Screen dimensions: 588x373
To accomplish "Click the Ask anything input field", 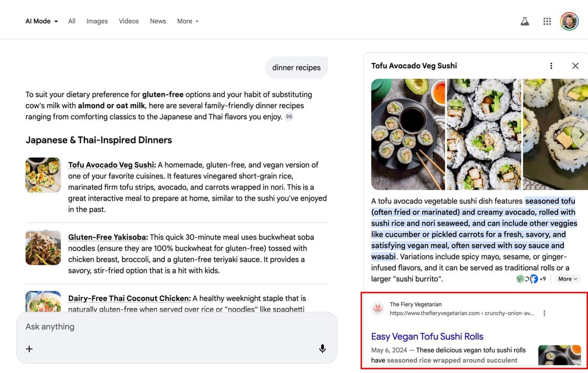I will pos(147,326).
